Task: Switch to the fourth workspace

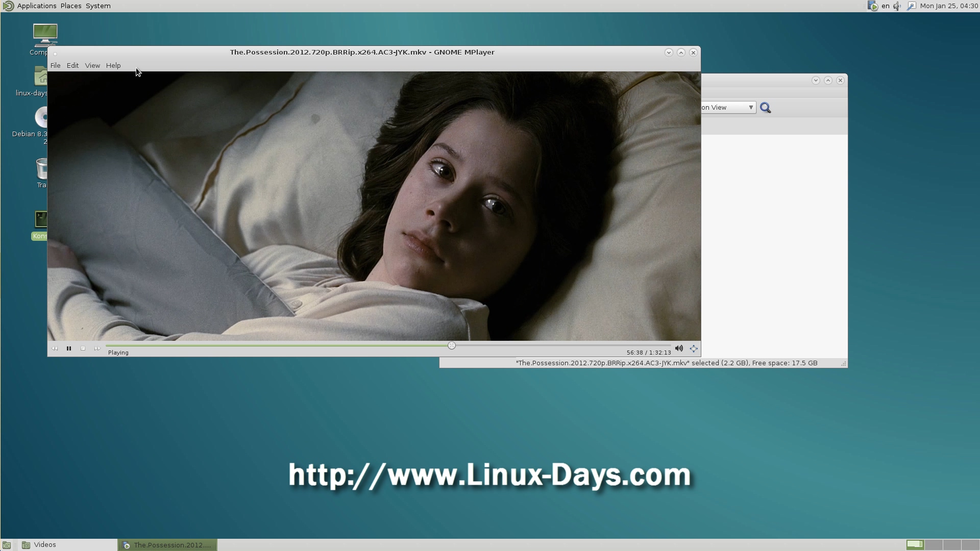Action: coord(970,545)
